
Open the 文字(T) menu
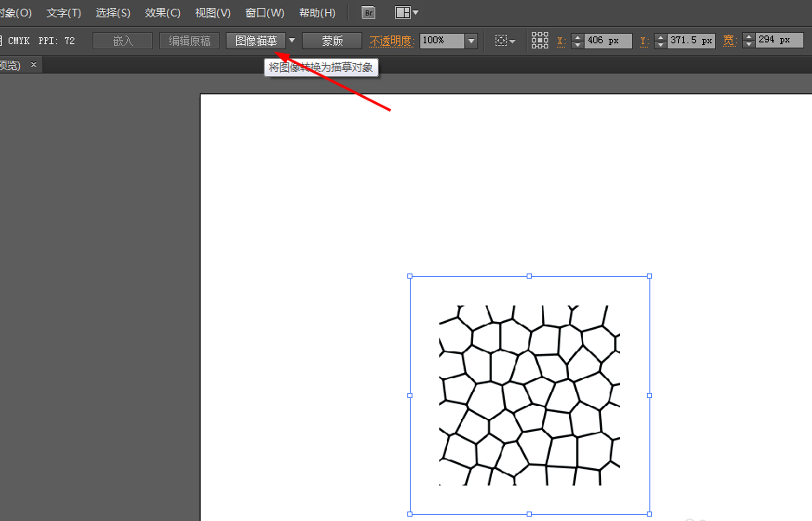(x=64, y=13)
